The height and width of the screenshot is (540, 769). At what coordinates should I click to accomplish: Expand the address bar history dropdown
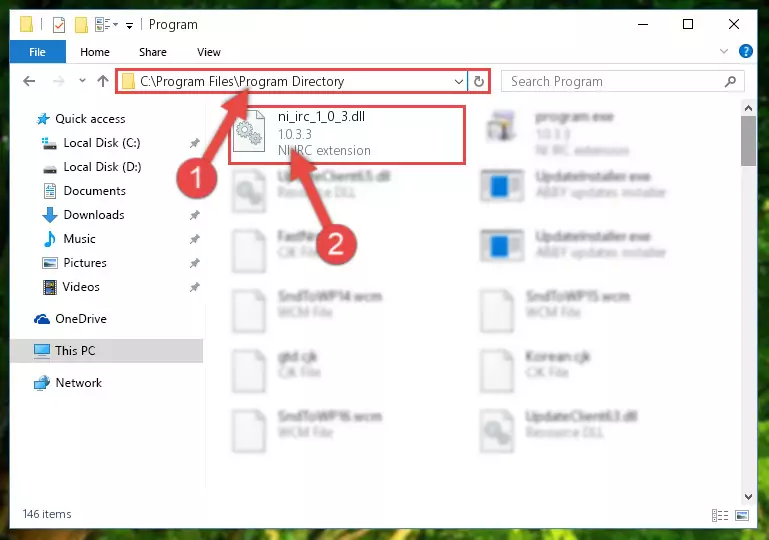pyautogui.click(x=459, y=81)
